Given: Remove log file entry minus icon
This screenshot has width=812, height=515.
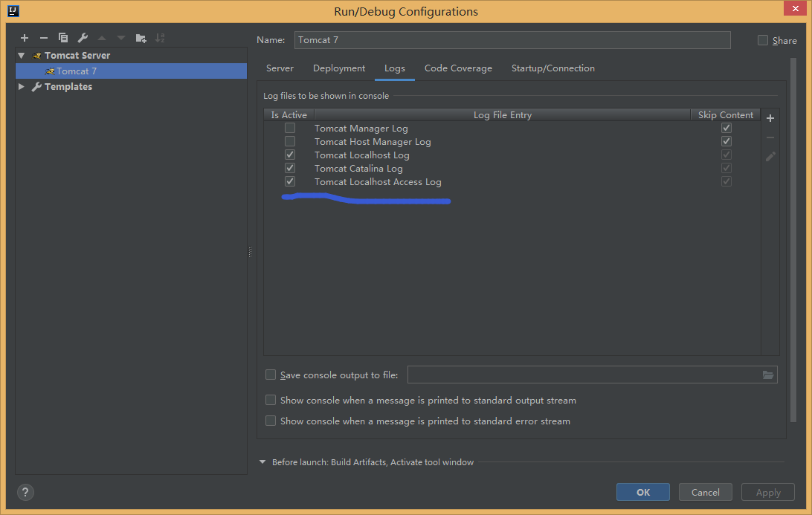Looking at the screenshot, I should 770,137.
